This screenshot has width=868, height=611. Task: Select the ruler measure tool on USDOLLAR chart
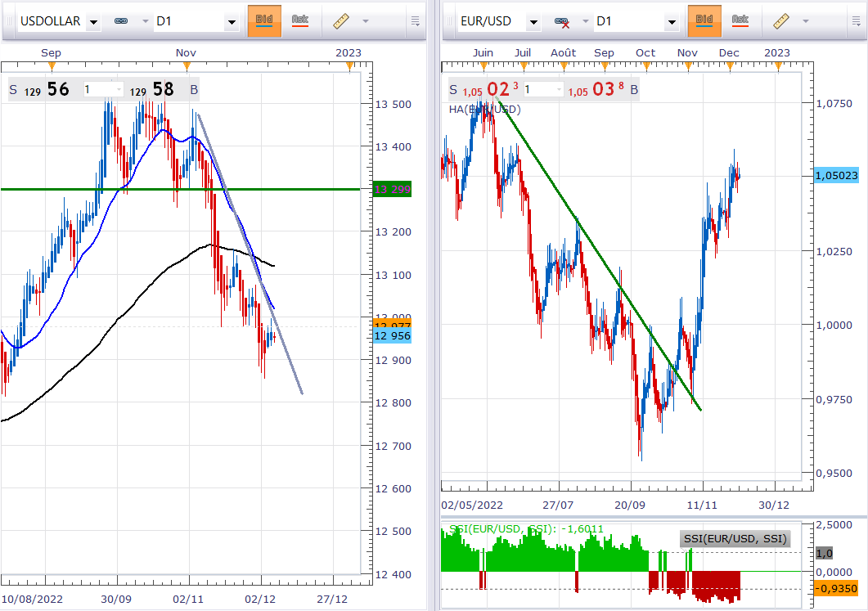click(343, 20)
